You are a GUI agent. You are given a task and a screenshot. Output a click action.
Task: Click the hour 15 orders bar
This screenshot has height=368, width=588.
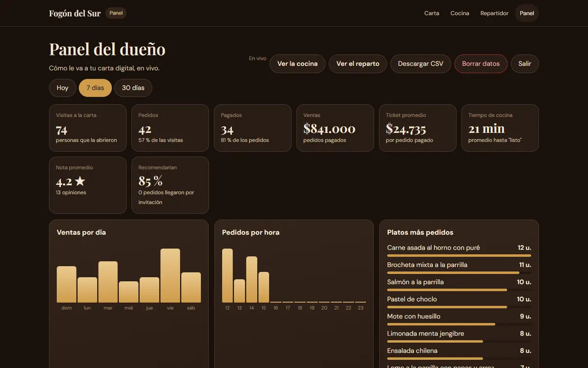click(264, 287)
